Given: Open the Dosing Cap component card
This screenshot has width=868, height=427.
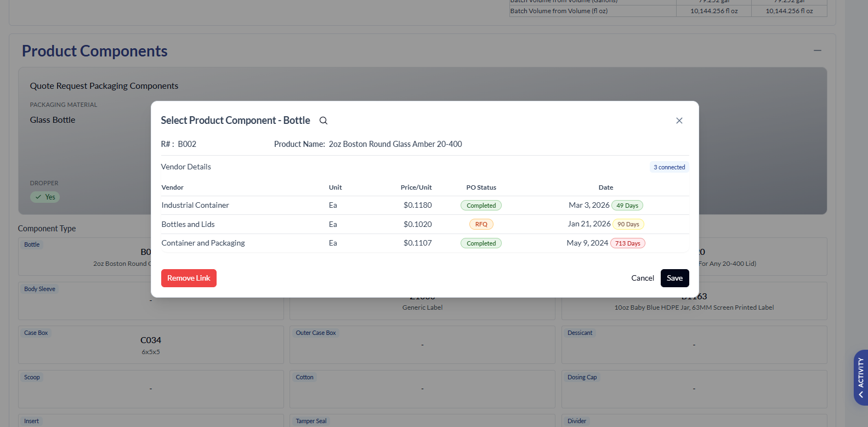Looking at the screenshot, I should click(x=694, y=389).
